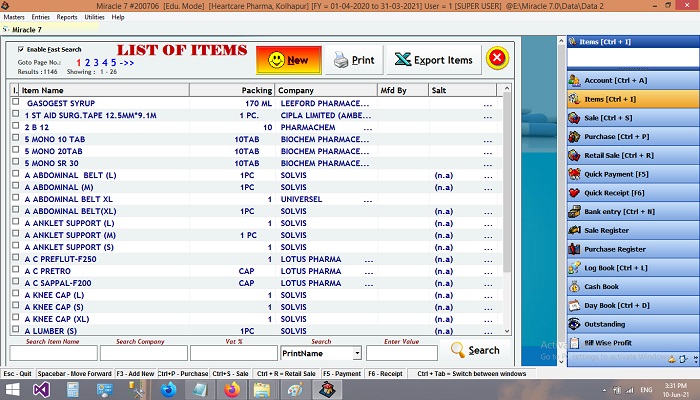Viewport: 700px width, 400px height.
Task: Click the Account [Ctrl + A] sidebar icon
Action: pos(574,80)
